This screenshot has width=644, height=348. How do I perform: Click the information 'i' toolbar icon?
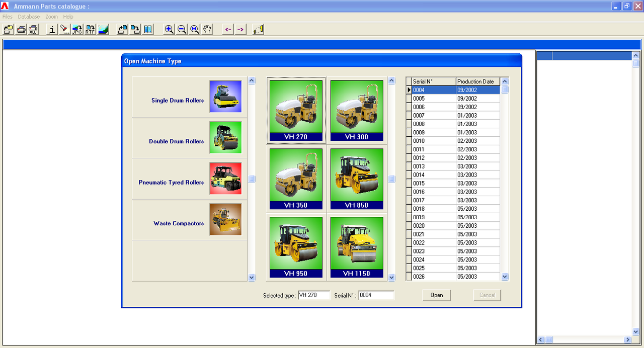(x=52, y=29)
